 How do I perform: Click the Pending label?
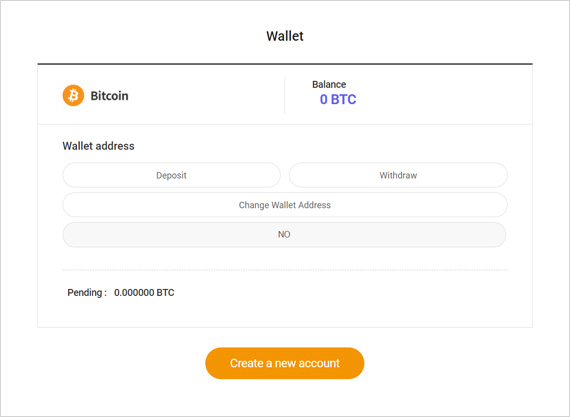(87, 293)
